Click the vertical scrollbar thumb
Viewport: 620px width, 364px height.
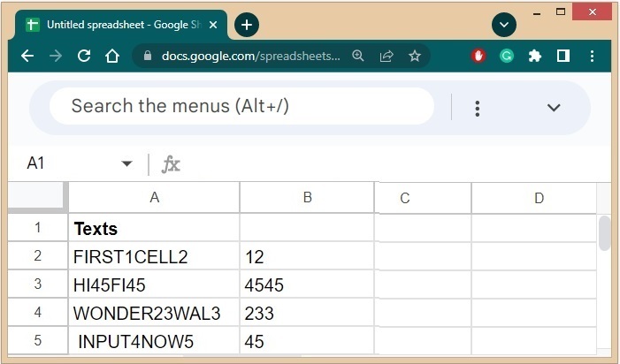(x=605, y=232)
